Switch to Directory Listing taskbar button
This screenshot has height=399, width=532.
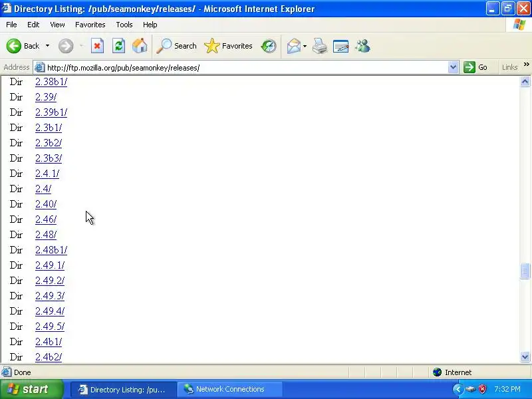click(x=123, y=390)
